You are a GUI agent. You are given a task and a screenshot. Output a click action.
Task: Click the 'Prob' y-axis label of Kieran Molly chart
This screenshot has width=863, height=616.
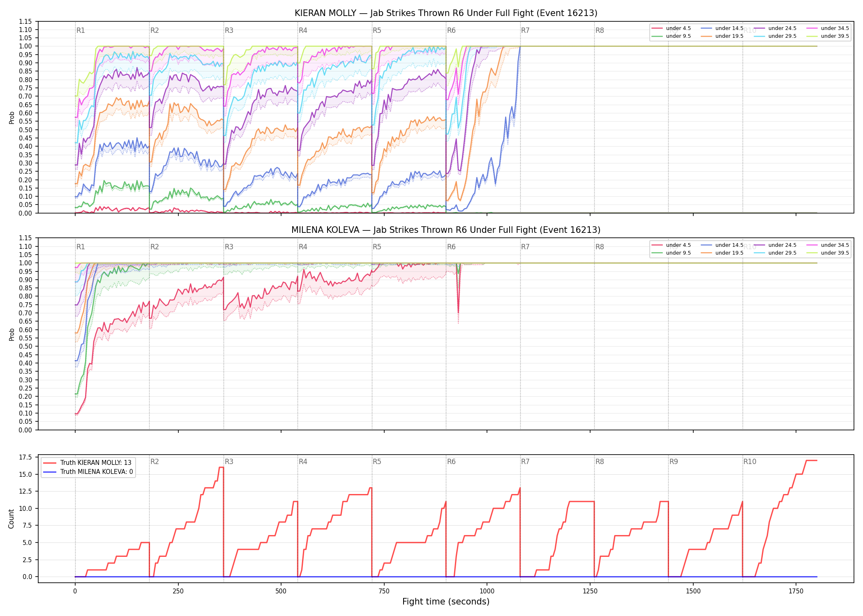(x=12, y=117)
